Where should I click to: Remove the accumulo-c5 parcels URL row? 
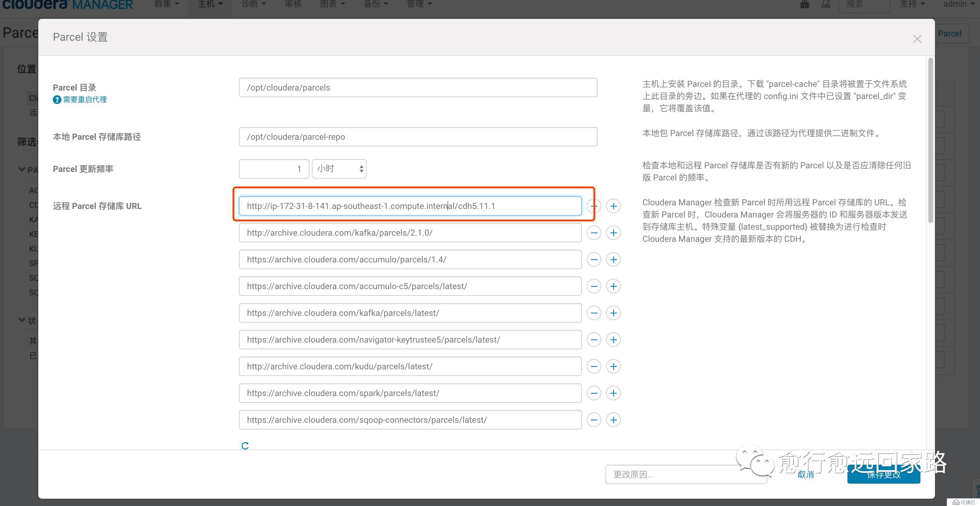point(594,286)
